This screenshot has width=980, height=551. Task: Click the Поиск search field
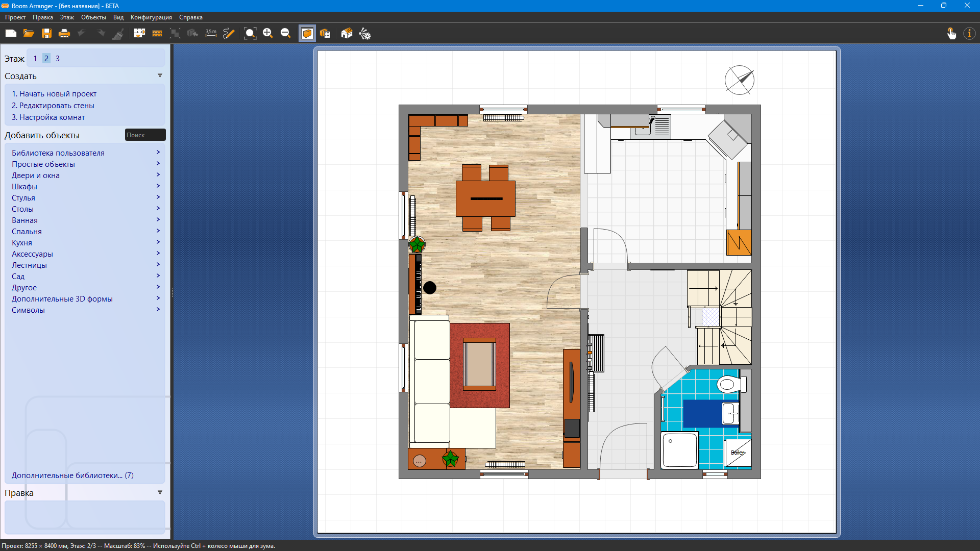point(145,135)
